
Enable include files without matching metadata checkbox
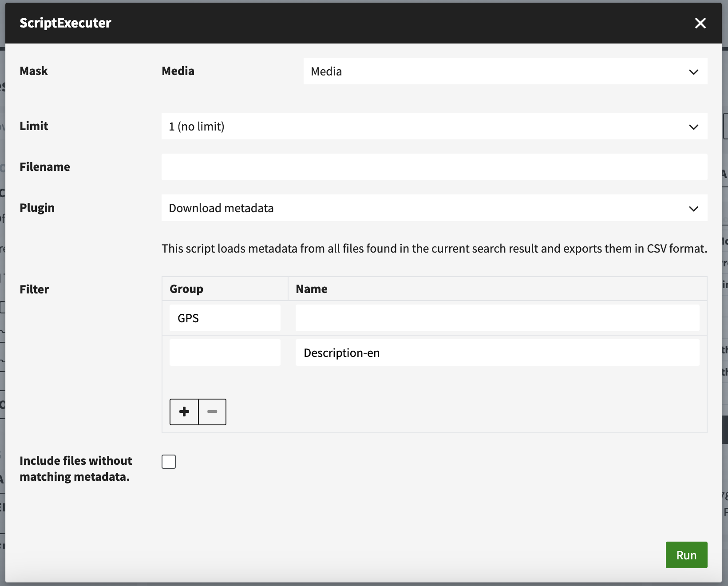[x=169, y=462]
